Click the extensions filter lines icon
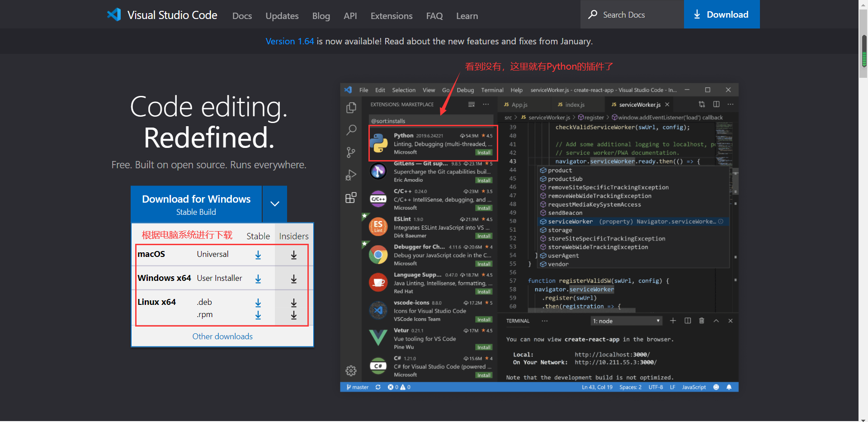The height and width of the screenshot is (422, 868). click(x=472, y=104)
